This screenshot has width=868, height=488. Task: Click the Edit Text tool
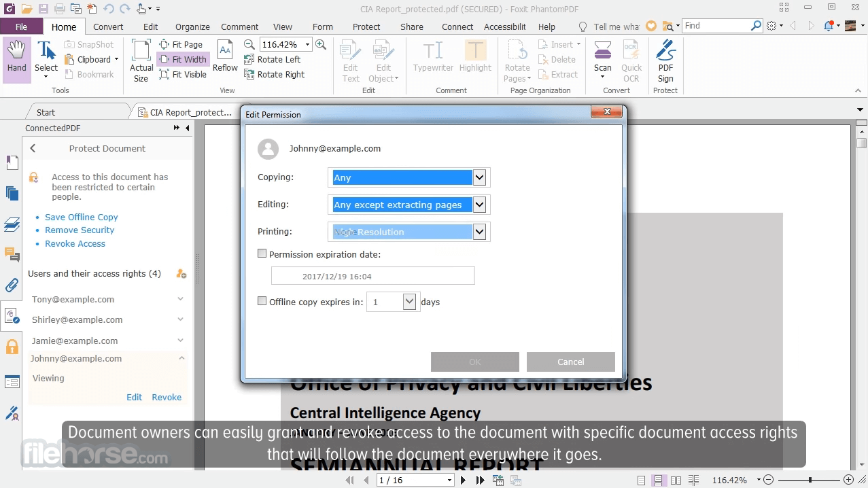(351, 60)
